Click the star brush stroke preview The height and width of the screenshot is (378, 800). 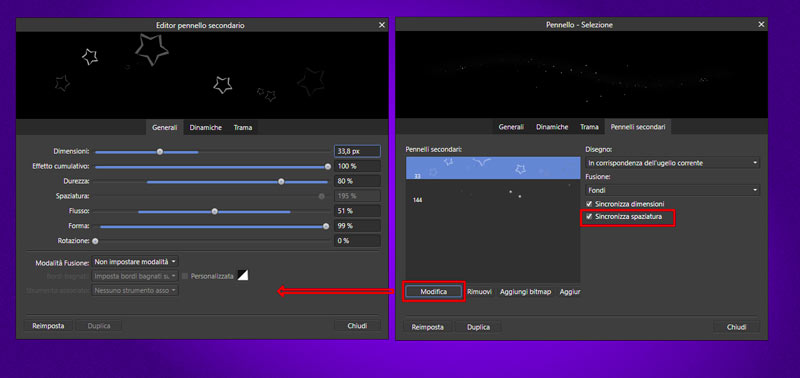point(202,75)
